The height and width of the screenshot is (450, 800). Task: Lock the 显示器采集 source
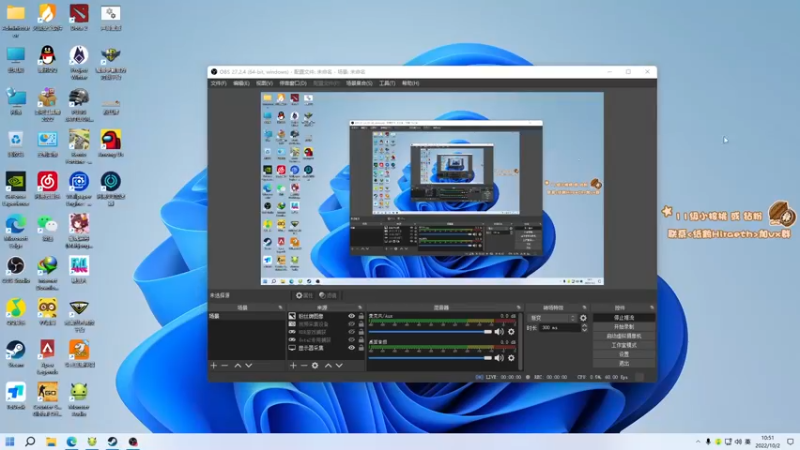coord(361,348)
